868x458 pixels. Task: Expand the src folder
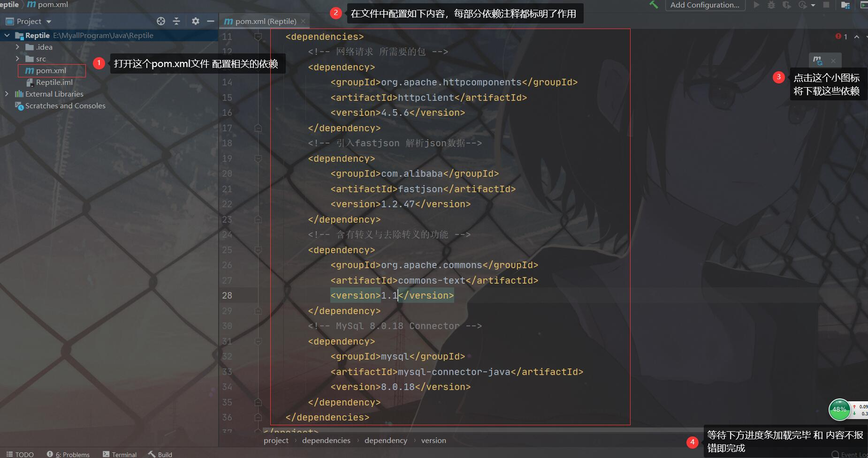[x=17, y=59]
